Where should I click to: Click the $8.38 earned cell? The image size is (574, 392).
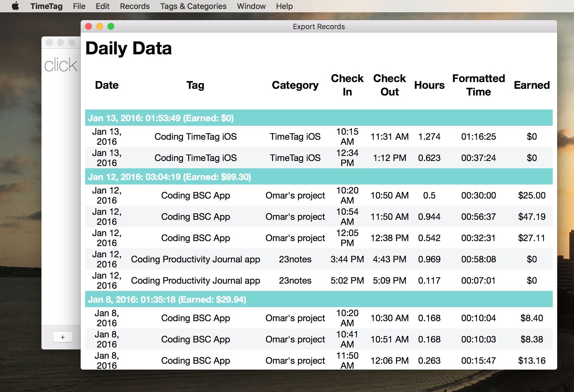click(532, 339)
